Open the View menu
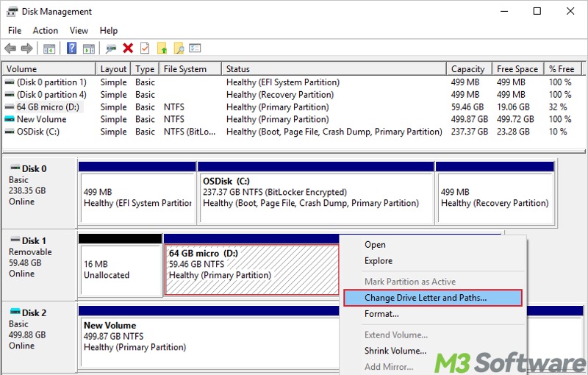 [x=79, y=30]
